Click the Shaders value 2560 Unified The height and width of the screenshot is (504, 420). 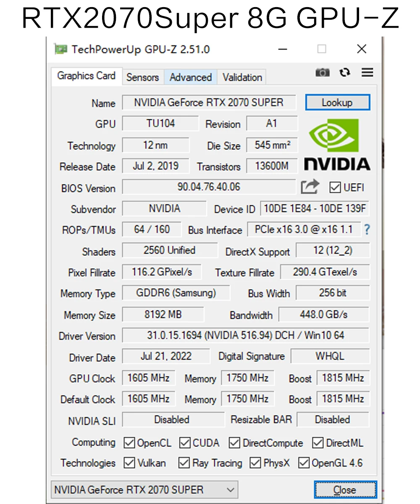pos(170,250)
